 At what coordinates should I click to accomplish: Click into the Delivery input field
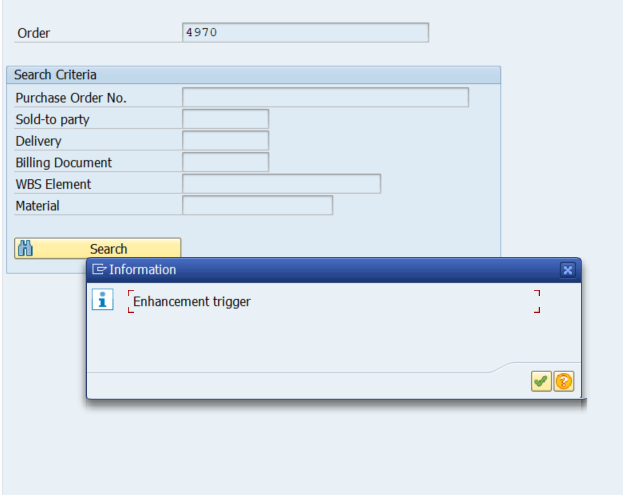pos(225,141)
